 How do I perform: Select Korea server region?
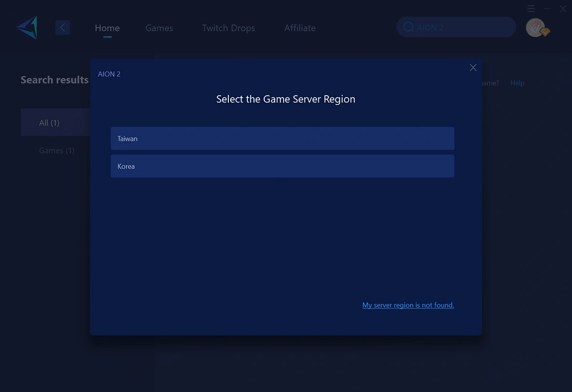[282, 166]
